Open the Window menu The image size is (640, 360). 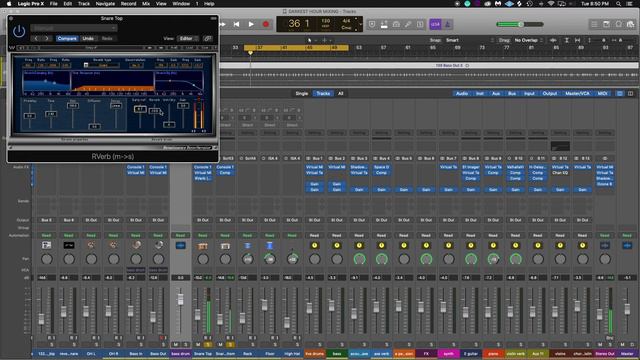[181, 4]
